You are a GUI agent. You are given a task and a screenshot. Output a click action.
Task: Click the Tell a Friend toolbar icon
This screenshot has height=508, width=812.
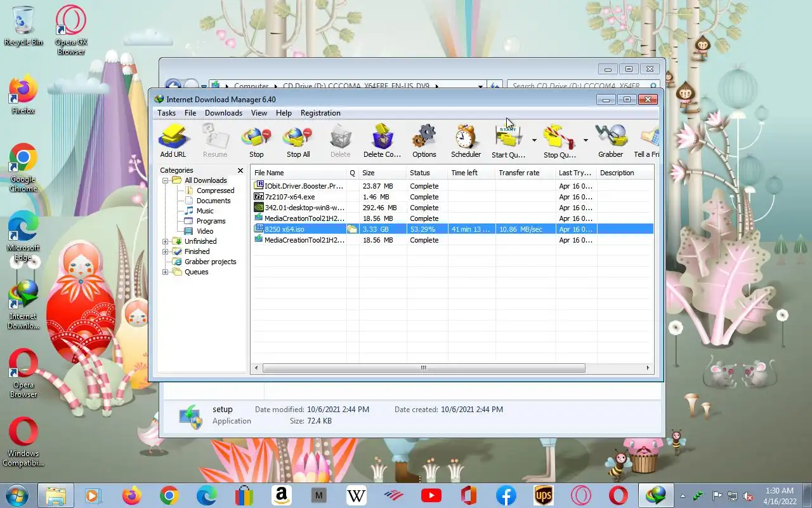647,140
